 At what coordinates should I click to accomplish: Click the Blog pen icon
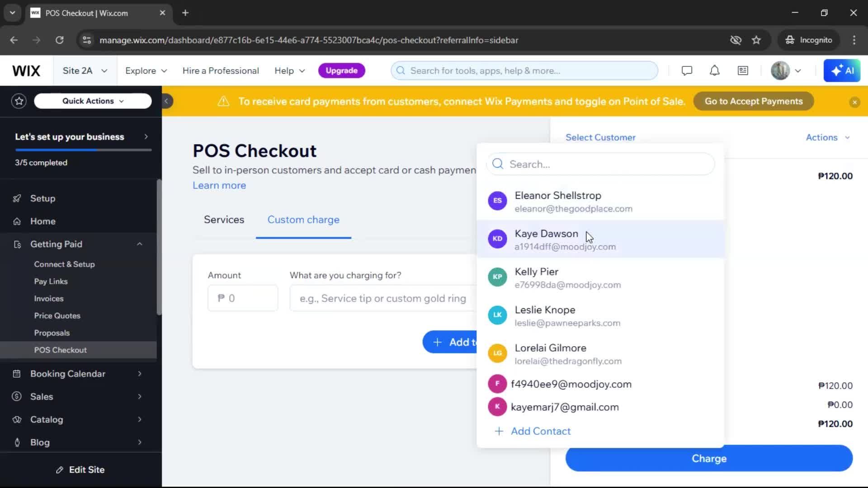pyautogui.click(x=17, y=443)
